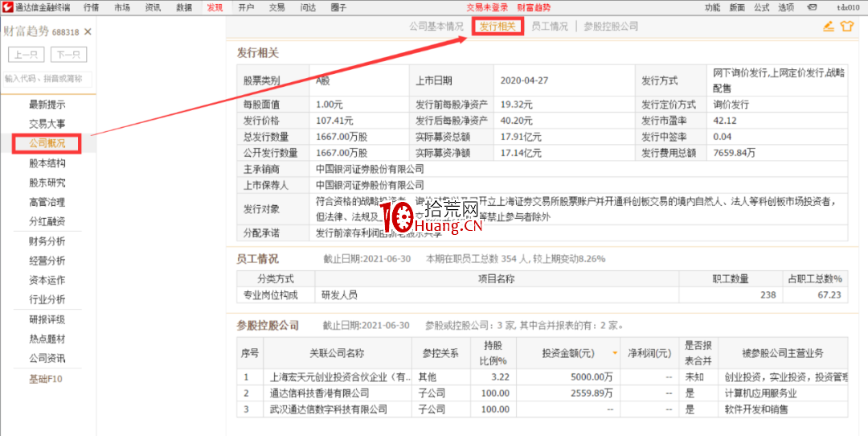Open the 选项 menu
Screen dimensions: 868x436
pyautogui.click(x=785, y=7)
